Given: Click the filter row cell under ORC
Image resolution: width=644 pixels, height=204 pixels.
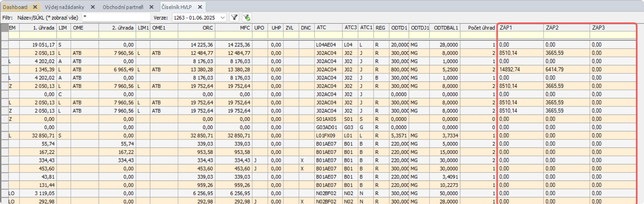Looking at the screenshot, I should tap(196, 36).
